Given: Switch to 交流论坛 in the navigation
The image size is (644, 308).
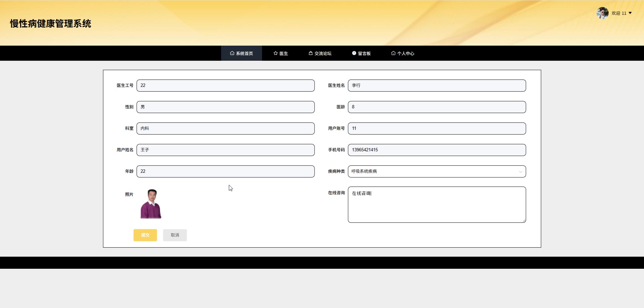Looking at the screenshot, I should click(320, 53).
